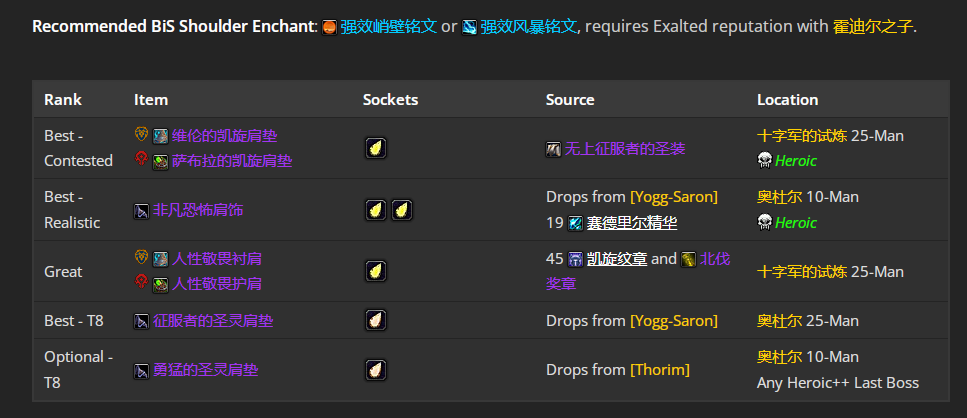Open the 征服者的圣灵肩垫 item link
The width and height of the screenshot is (967, 418).
coord(213,321)
